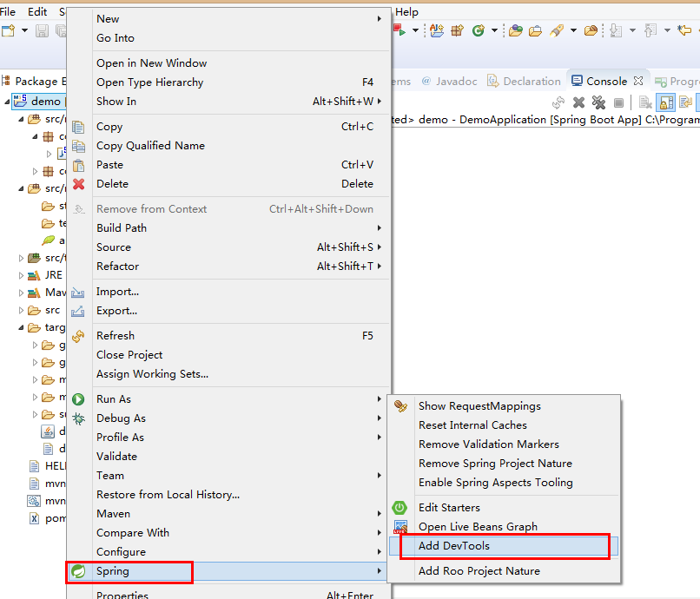Click the Clear Console icon

645,103
